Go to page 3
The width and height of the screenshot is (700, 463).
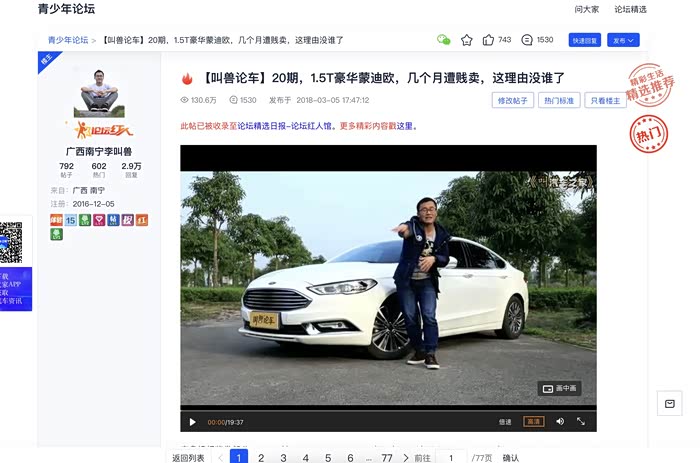tap(283, 458)
